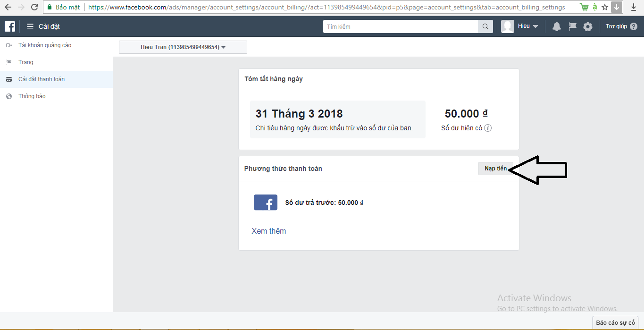
Task: Focus the Tìm kiếm search field
Action: tap(401, 26)
